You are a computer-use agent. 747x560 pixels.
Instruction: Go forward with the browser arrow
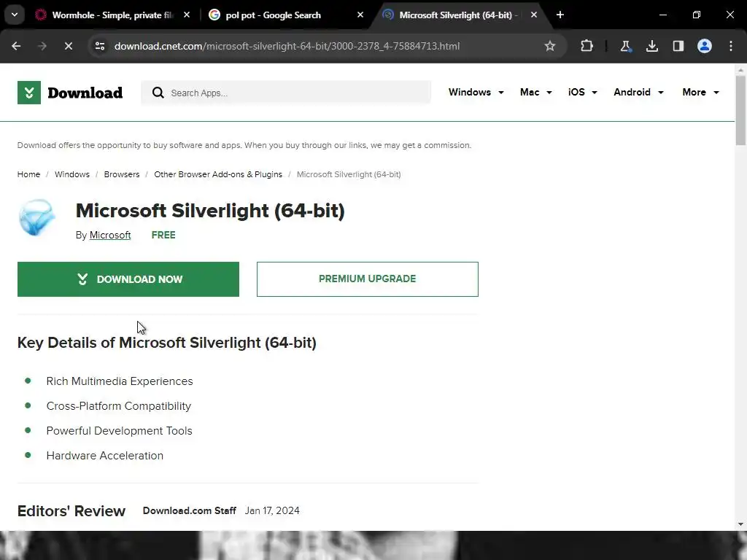pyautogui.click(x=42, y=46)
